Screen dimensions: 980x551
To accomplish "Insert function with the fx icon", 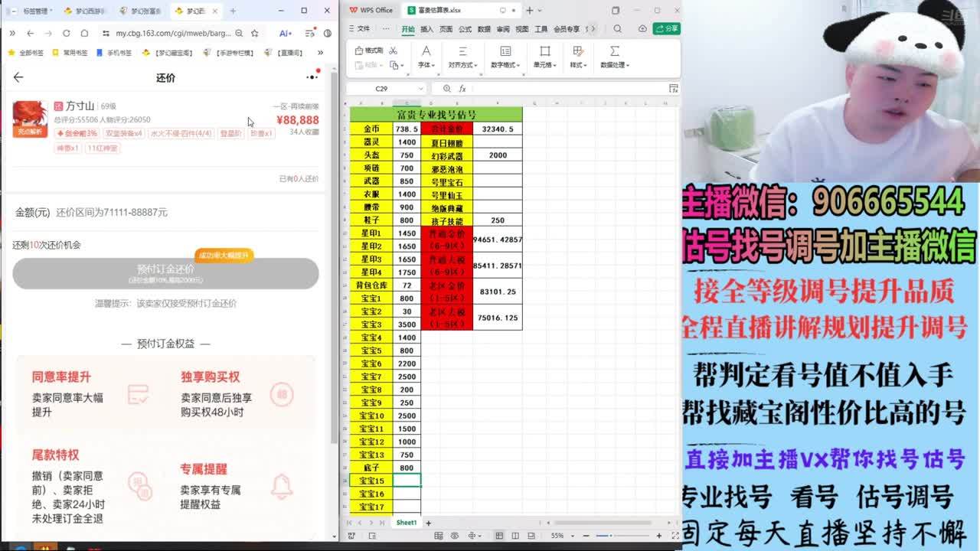I will point(464,89).
